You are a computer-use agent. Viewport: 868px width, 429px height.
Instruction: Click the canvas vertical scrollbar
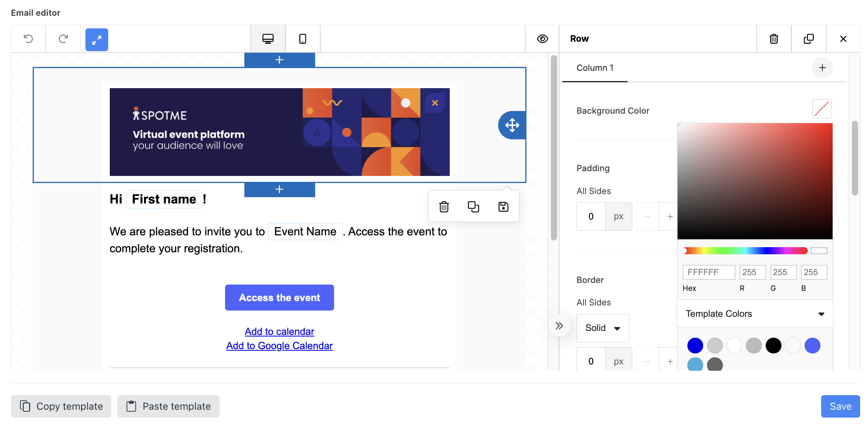(x=554, y=148)
